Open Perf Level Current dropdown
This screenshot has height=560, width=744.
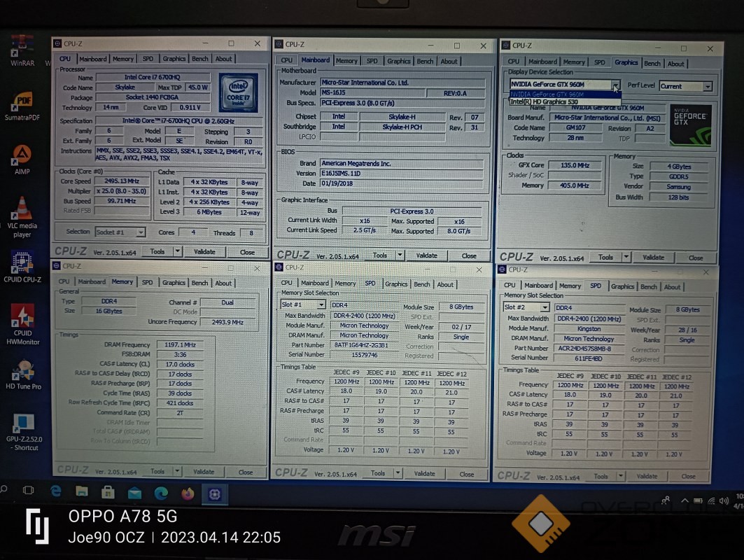point(708,86)
